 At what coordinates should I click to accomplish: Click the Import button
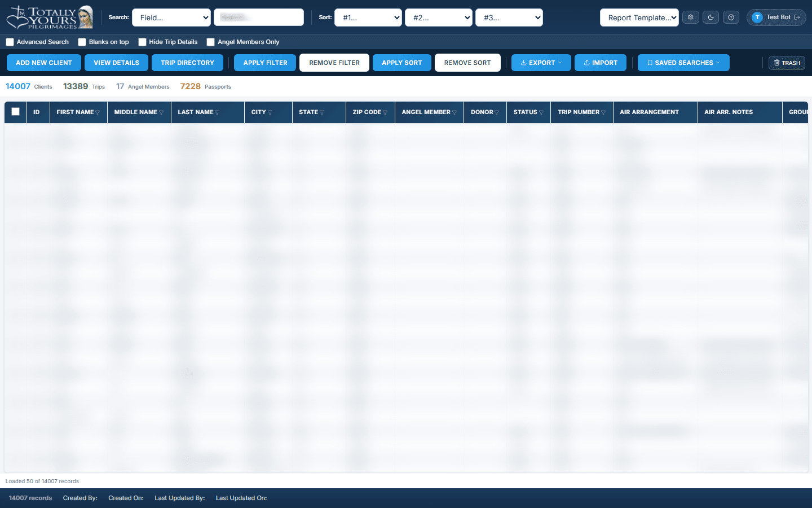(601, 63)
